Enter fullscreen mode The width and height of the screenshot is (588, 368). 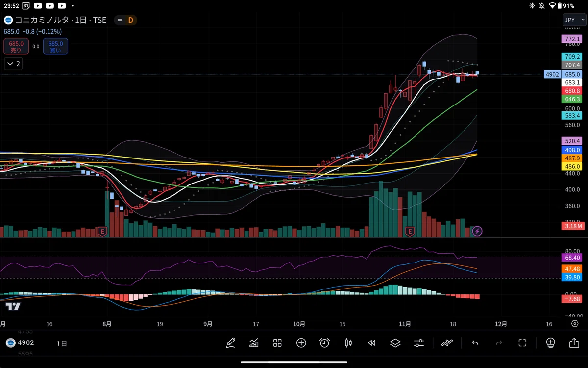pyautogui.click(x=522, y=343)
